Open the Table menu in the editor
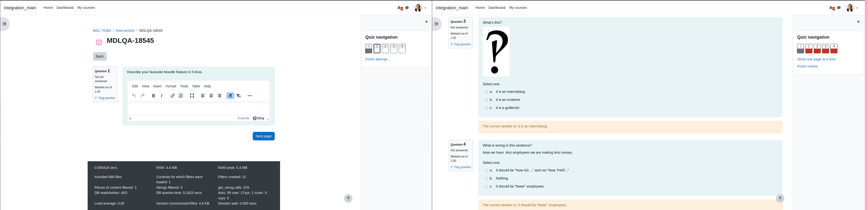Image resolution: width=868 pixels, height=210 pixels. [x=196, y=86]
